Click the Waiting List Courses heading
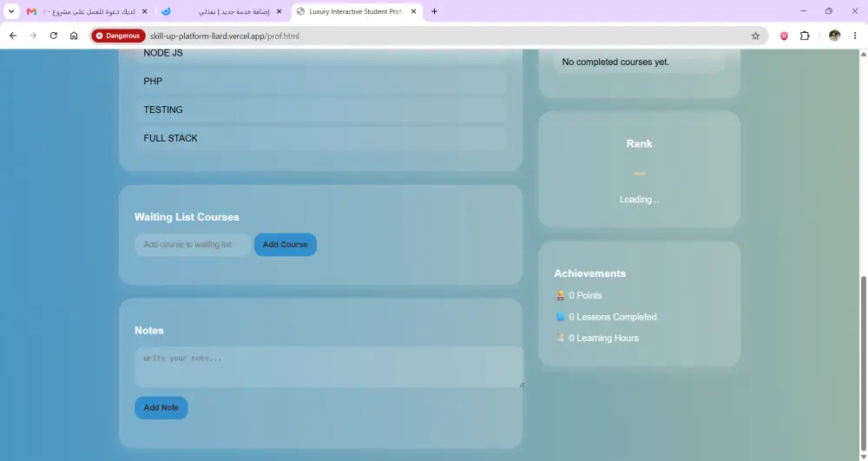 pos(187,217)
